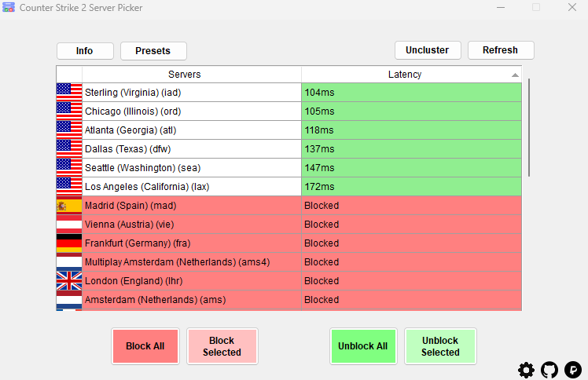Viewport: 588px width, 380px height.
Task: Click the Austria flag beside Vienna
Action: (69, 225)
